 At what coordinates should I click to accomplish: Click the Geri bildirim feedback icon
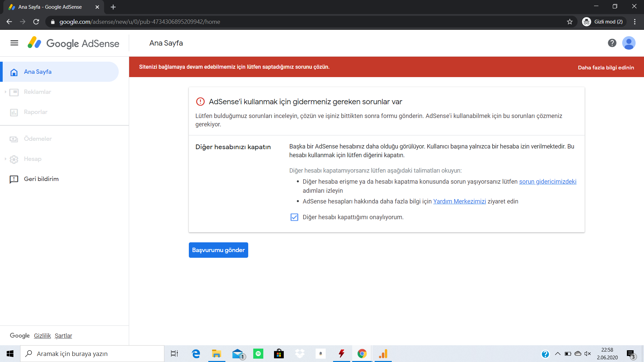click(14, 179)
